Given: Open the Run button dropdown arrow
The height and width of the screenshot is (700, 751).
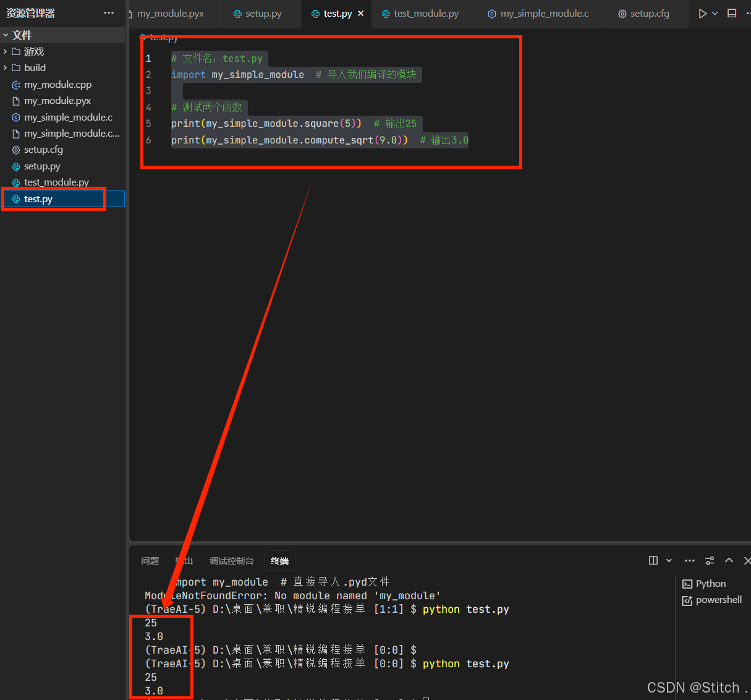Looking at the screenshot, I should [x=715, y=13].
